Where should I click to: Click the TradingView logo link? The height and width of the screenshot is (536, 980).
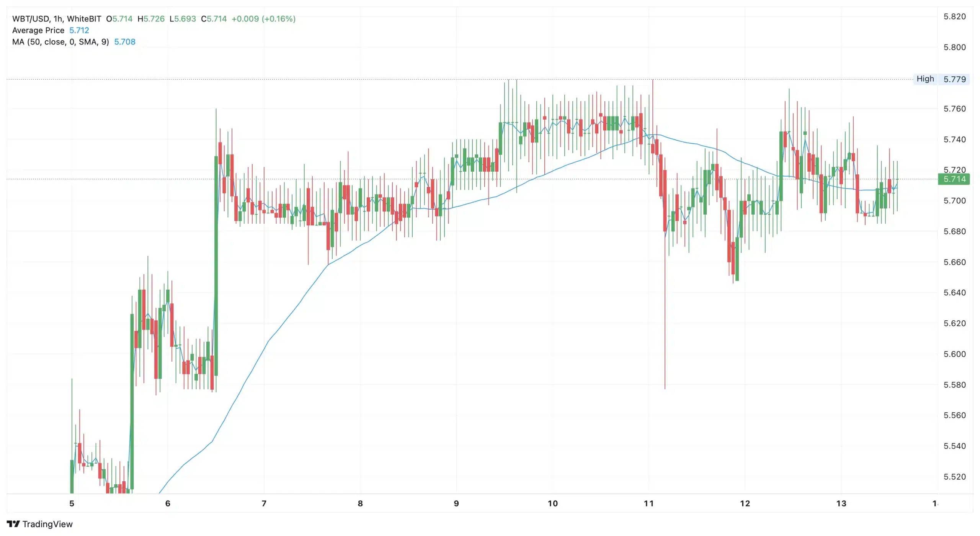click(40, 524)
